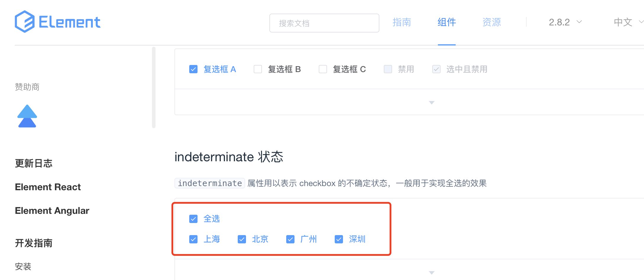Open the Element React link
This screenshot has width=644, height=280.
tap(48, 187)
